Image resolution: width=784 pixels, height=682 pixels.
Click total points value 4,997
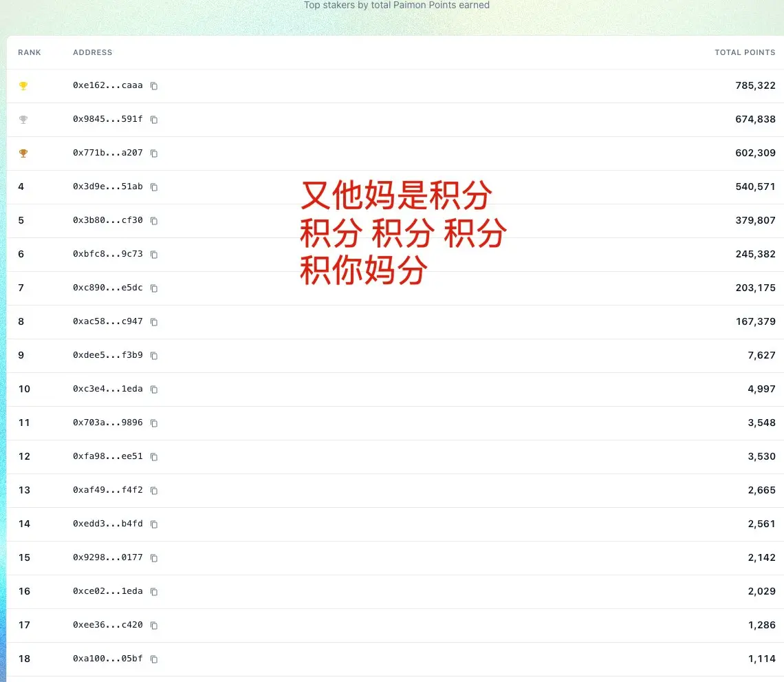pos(761,390)
